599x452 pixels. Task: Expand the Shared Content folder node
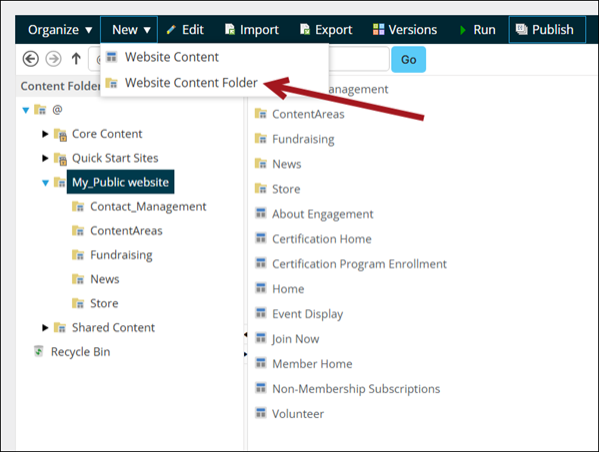[x=45, y=327]
